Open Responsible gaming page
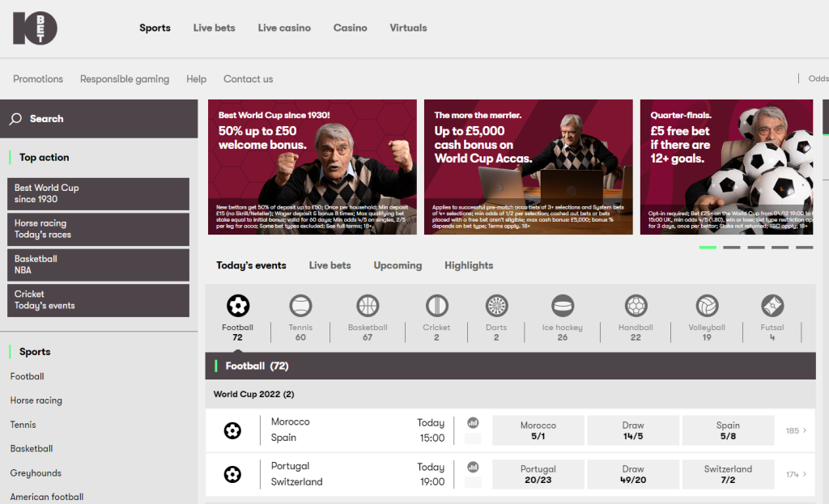The image size is (829, 504). tap(125, 78)
